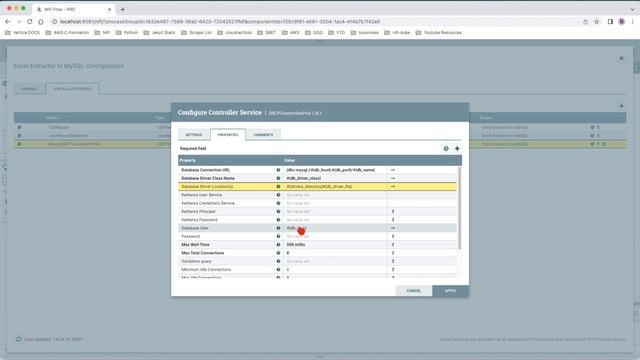Convert Kerberos Principal to parameter
This screenshot has height=360, width=640.
[x=393, y=211]
